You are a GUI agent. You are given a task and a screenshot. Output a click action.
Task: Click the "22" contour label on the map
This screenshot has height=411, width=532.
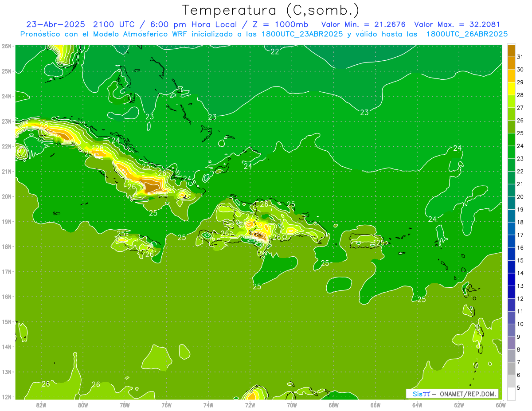275,51
